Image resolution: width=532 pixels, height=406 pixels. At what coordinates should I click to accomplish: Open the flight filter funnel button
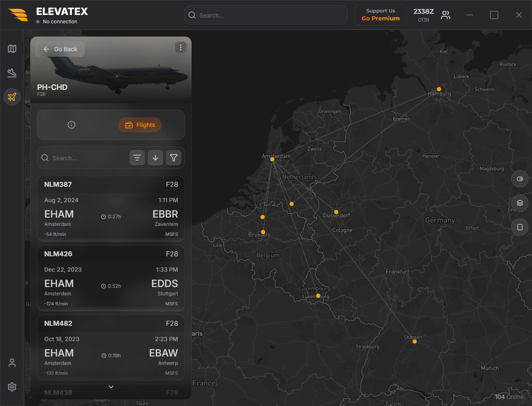pos(174,158)
